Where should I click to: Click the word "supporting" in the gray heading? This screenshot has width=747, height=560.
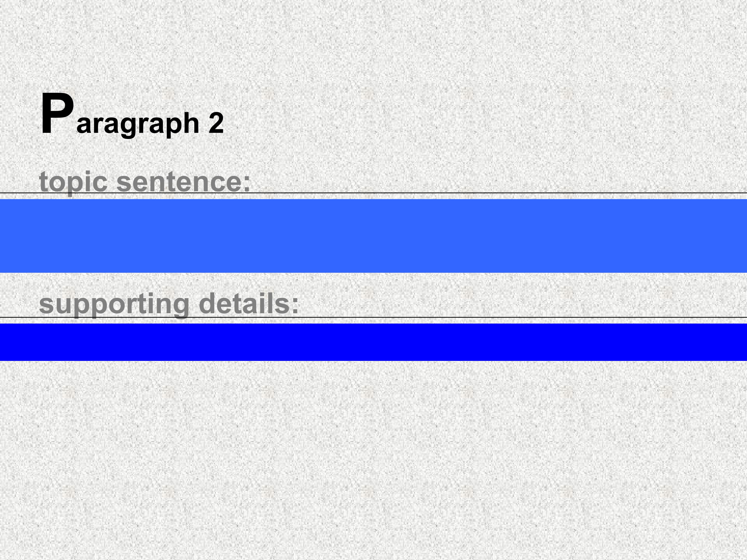114,304
